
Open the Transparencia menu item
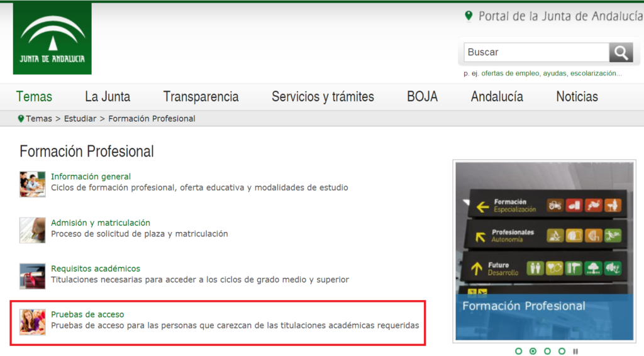pos(201,97)
